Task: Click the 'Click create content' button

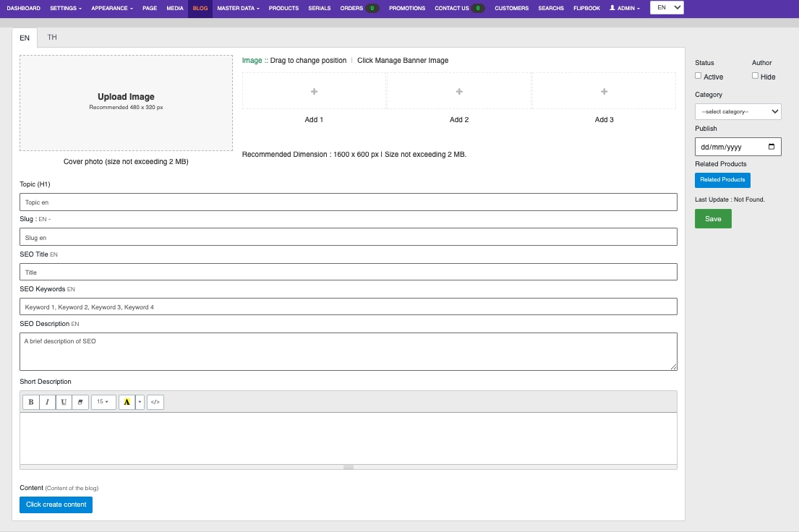Action: [x=56, y=505]
